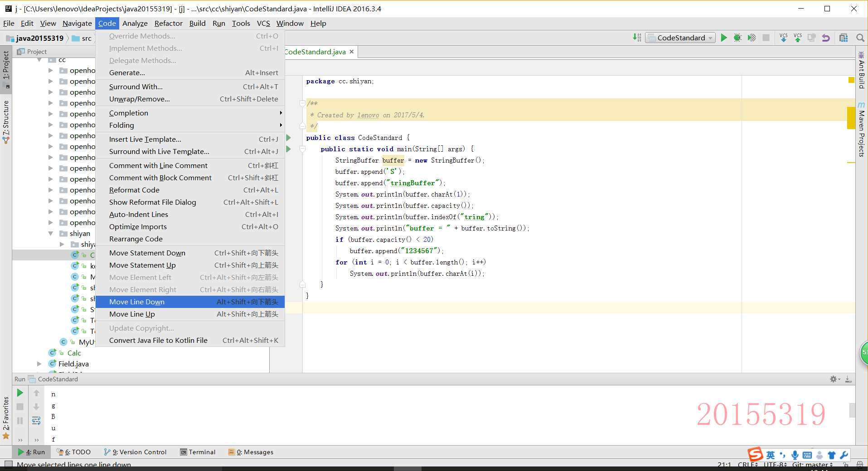The width and height of the screenshot is (868, 471).
Task: Open the Version Control tool window button
Action: pyautogui.click(x=135, y=452)
